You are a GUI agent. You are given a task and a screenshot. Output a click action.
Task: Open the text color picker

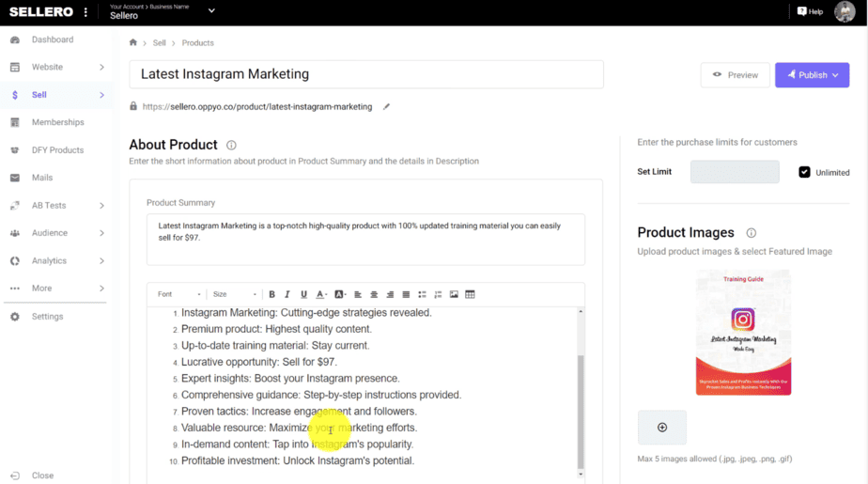tap(321, 294)
